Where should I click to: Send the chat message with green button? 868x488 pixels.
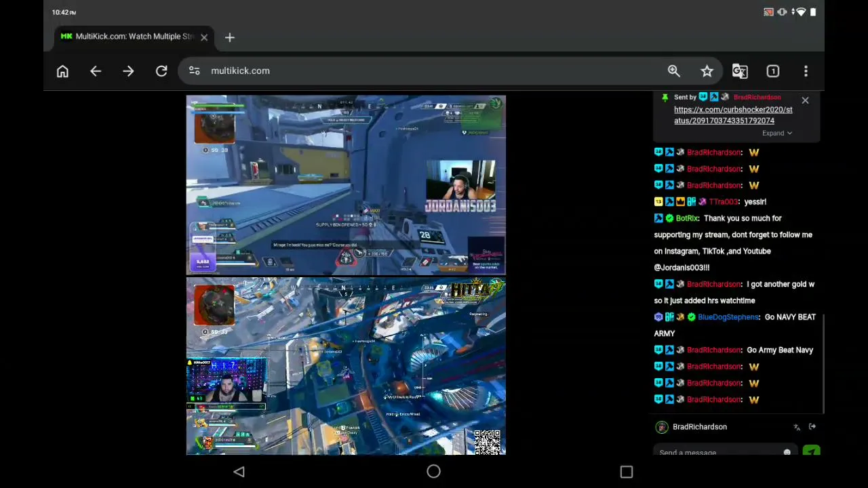pos(811,451)
